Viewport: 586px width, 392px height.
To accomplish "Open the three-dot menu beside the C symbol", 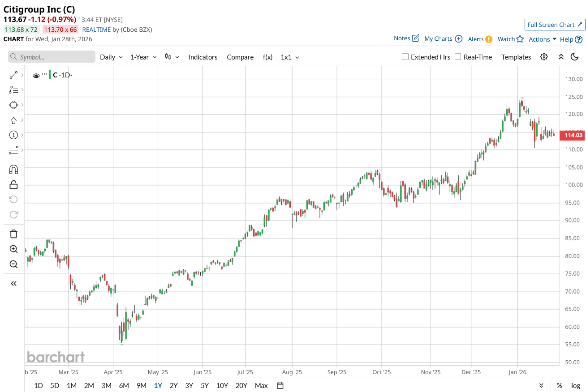I will pos(44,74).
